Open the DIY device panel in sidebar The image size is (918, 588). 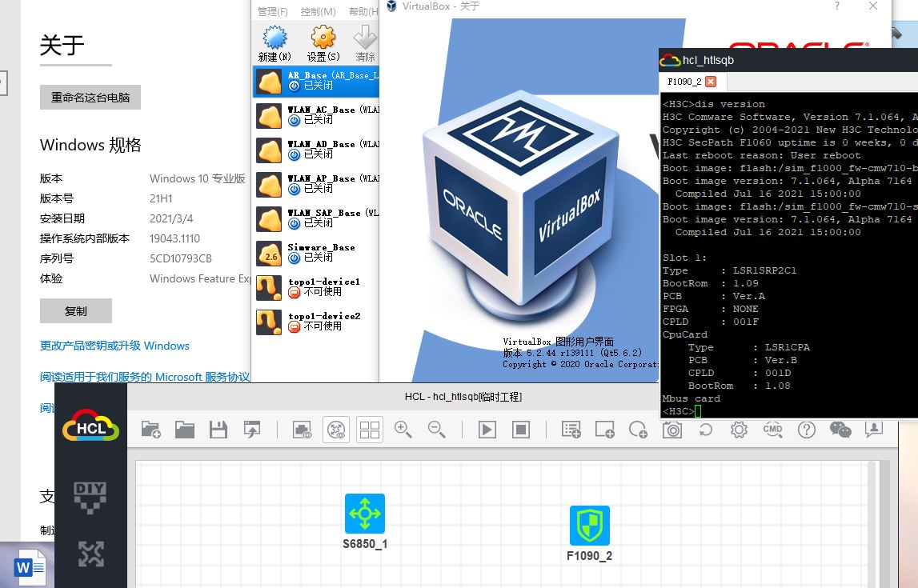[90, 497]
